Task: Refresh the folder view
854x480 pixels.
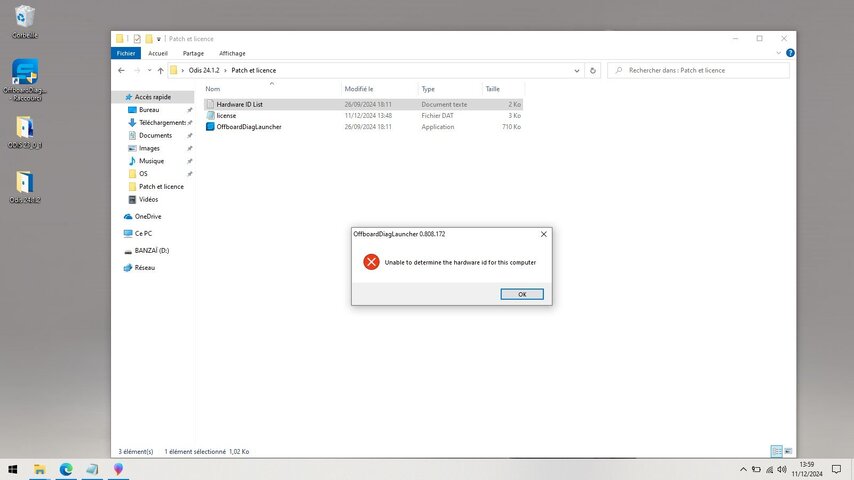Action: coord(593,70)
